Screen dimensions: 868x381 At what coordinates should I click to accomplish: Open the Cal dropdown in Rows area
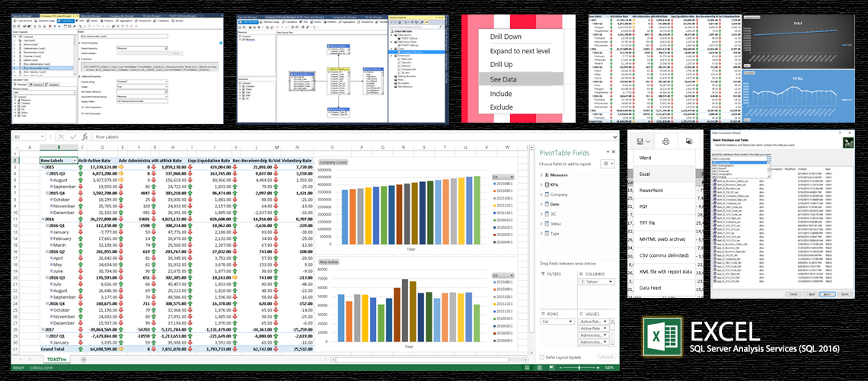tap(573, 322)
